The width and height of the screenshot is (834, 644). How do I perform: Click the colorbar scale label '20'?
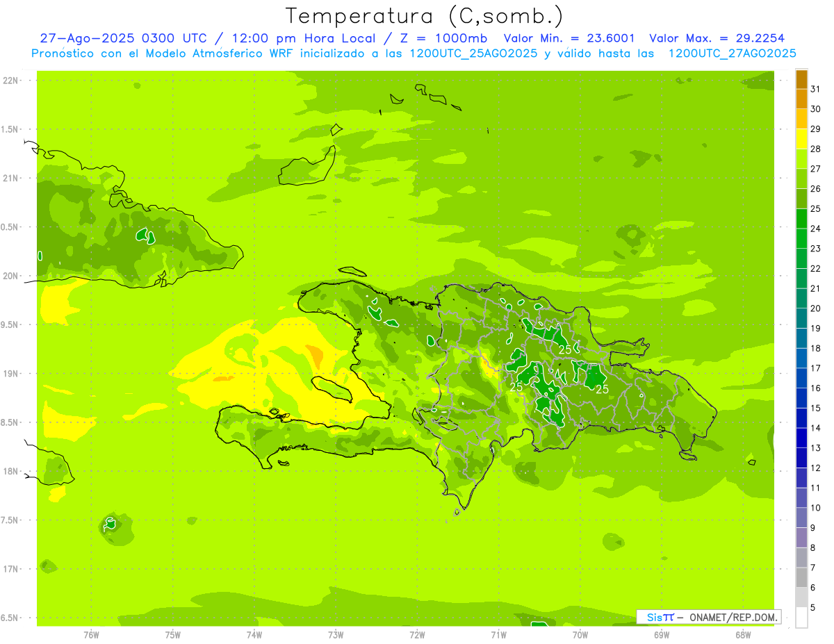(x=815, y=308)
